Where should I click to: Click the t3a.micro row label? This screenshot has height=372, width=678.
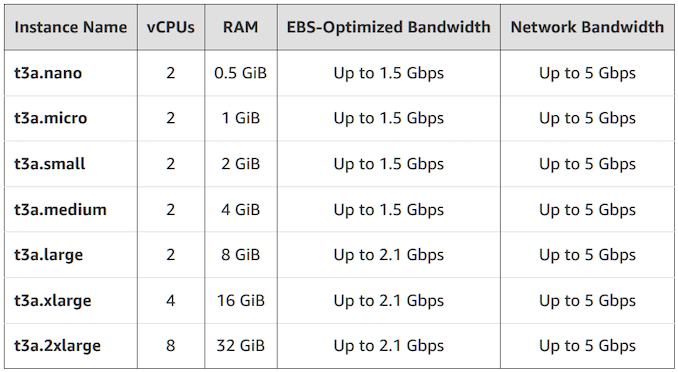click(51, 118)
